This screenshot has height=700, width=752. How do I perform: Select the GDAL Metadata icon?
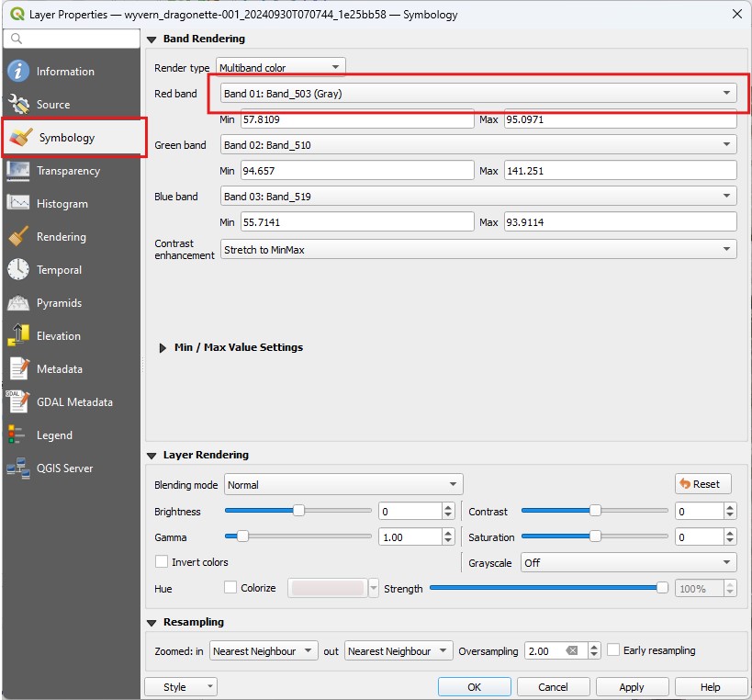[x=18, y=402]
